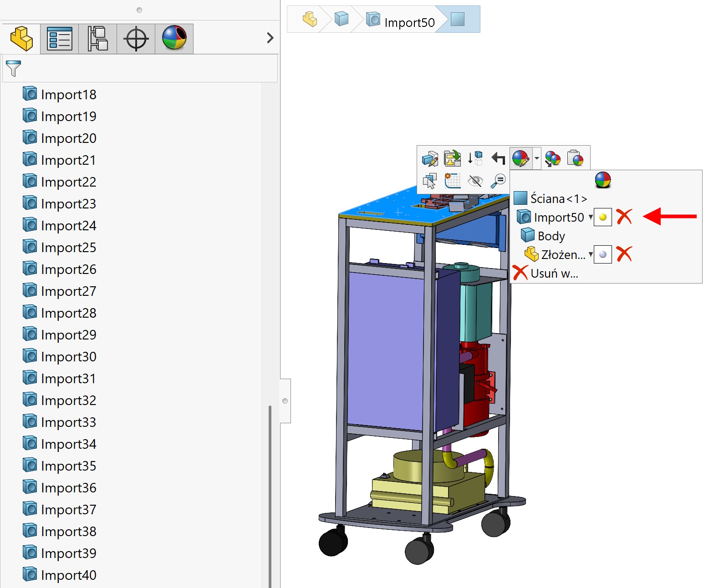The width and height of the screenshot is (714, 588).
Task: Open the DisplayManager color ball tab
Action: point(174,39)
